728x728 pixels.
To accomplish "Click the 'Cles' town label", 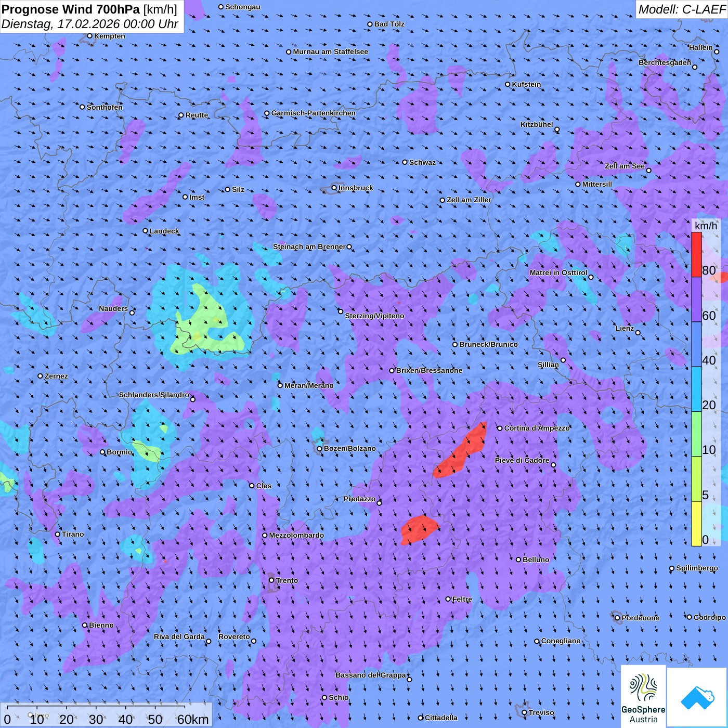I will coord(264,486).
